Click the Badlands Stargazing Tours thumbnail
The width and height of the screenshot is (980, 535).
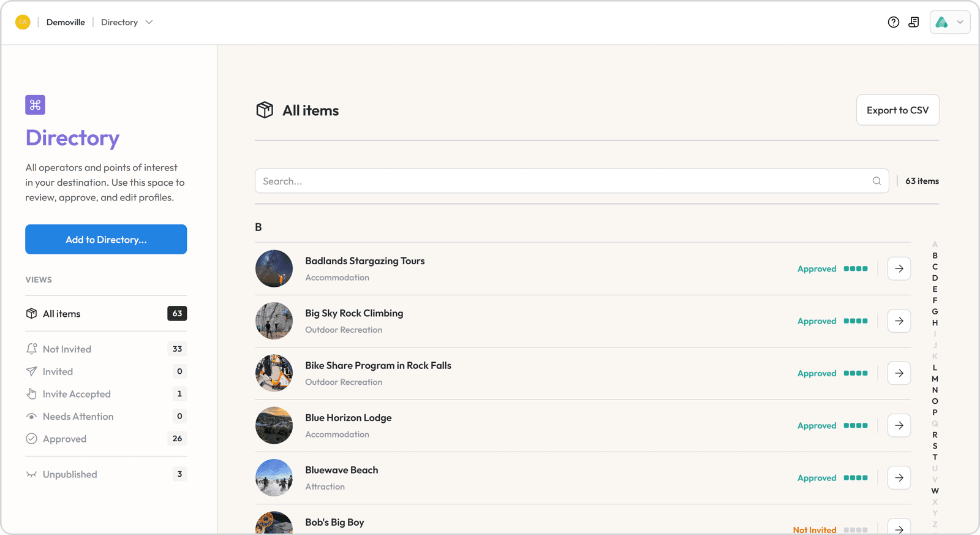[274, 268]
